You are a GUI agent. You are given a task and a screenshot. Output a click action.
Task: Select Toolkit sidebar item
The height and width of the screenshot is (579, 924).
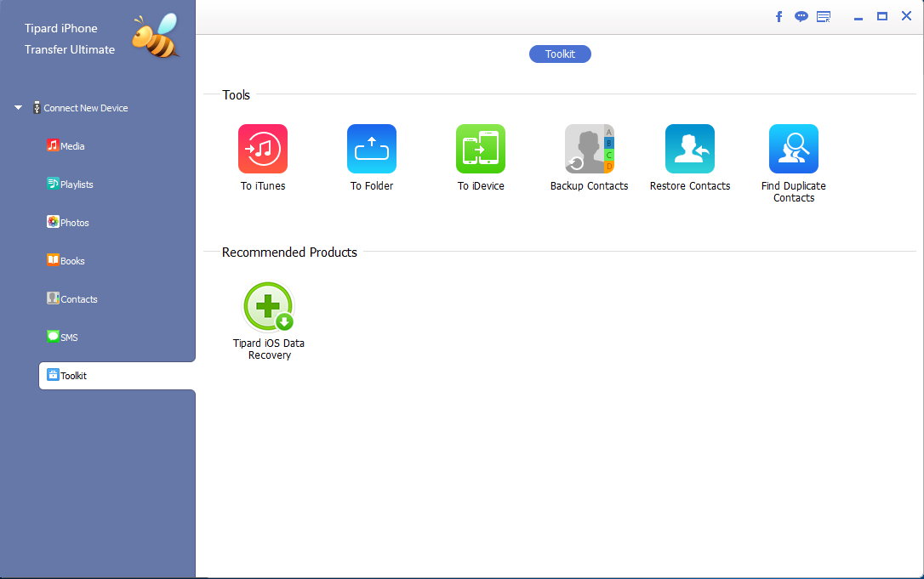pyautogui.click(x=117, y=376)
